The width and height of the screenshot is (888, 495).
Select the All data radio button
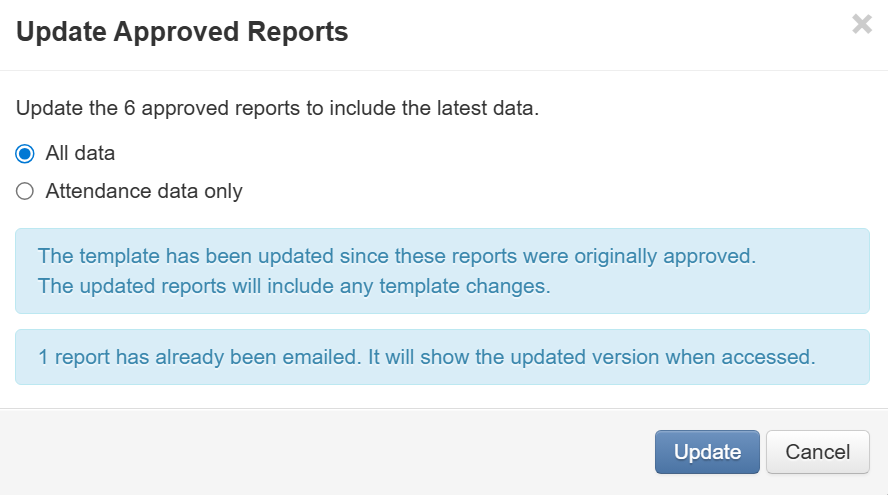[x=25, y=154]
